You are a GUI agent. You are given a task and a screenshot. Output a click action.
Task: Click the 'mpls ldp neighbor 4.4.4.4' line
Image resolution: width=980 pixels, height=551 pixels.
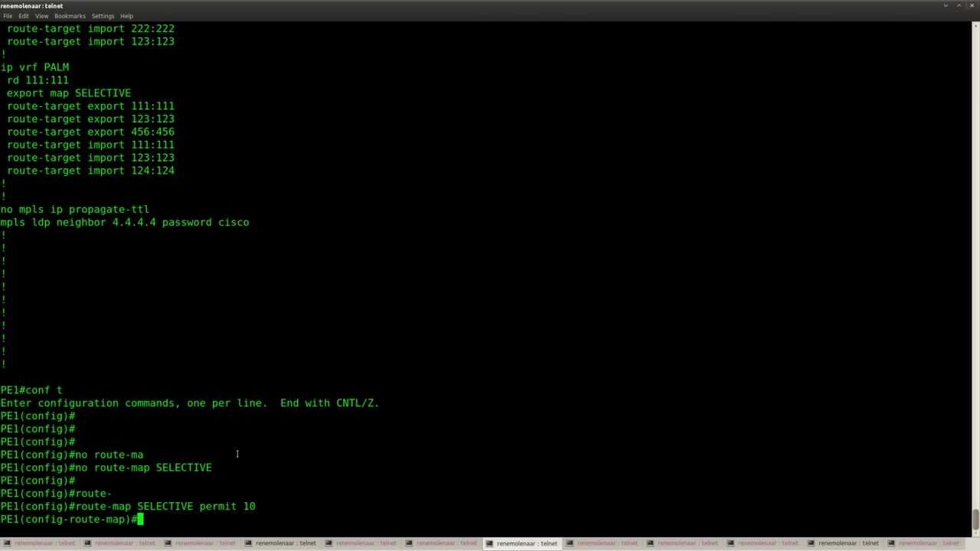[x=125, y=223]
